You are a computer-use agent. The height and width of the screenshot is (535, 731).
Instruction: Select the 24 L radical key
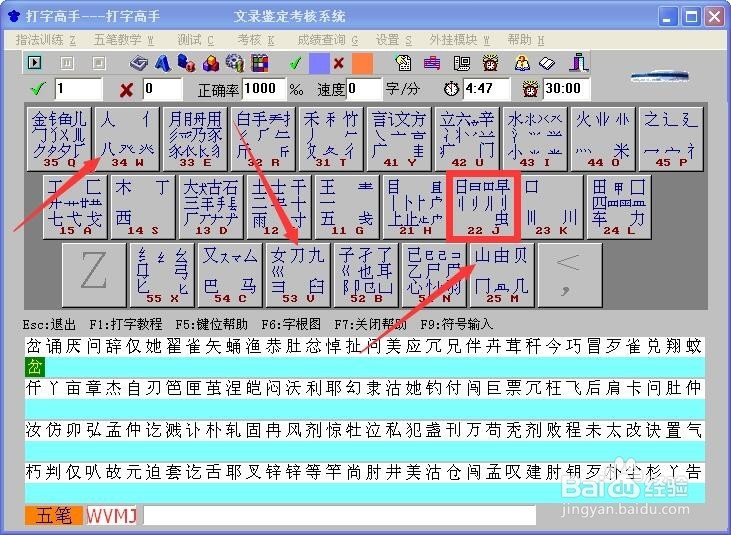tap(620, 207)
